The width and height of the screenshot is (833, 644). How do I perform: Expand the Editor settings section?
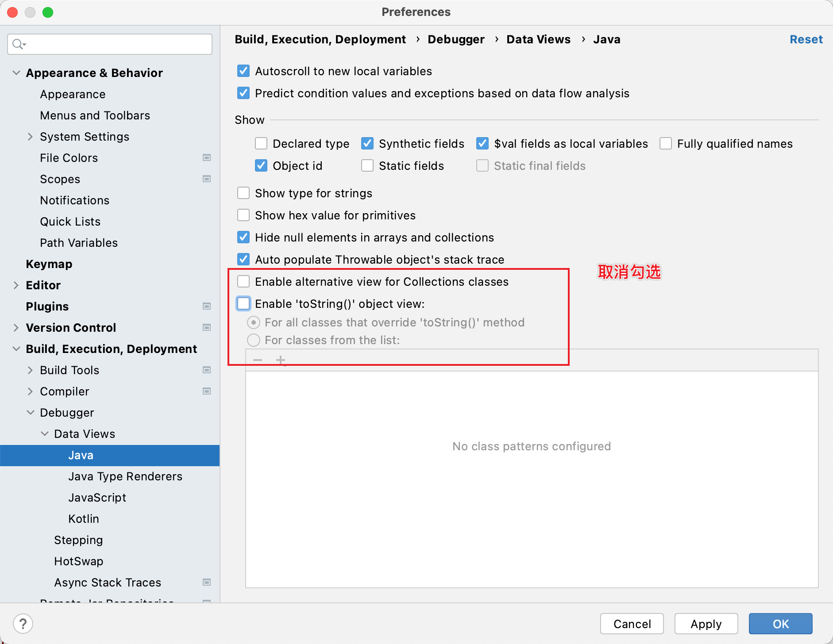coord(16,285)
